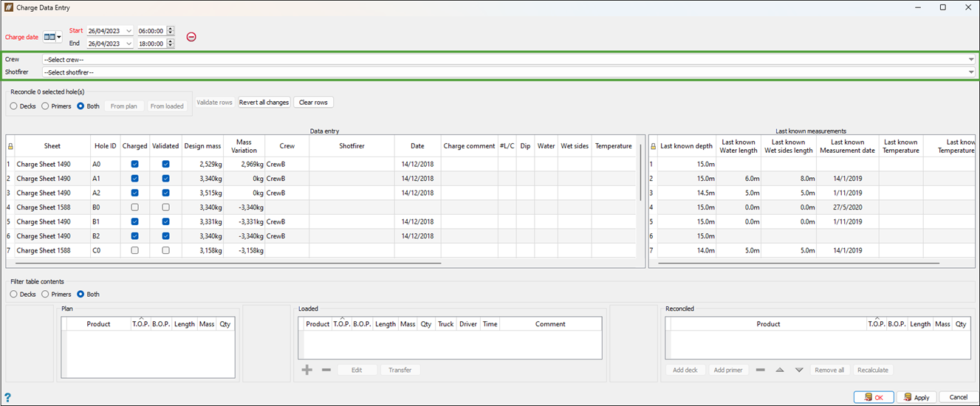This screenshot has height=406, width=980.
Task: Sort by the Design mass column header
Action: coord(202,146)
